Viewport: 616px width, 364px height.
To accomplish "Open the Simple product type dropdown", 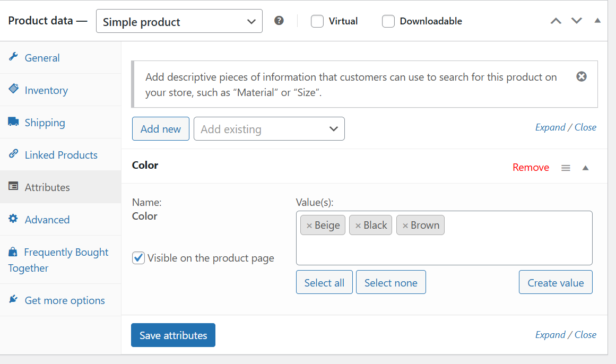I will click(179, 21).
